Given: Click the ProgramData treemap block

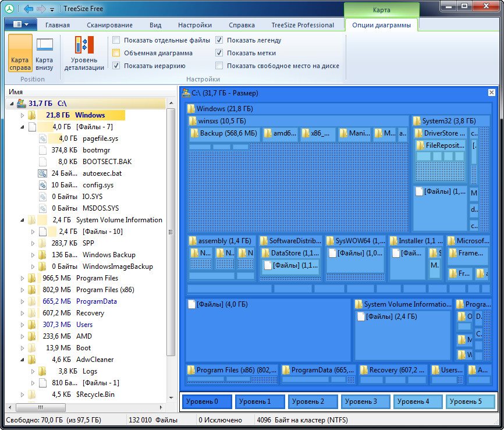Looking at the screenshot, I should (x=318, y=375).
